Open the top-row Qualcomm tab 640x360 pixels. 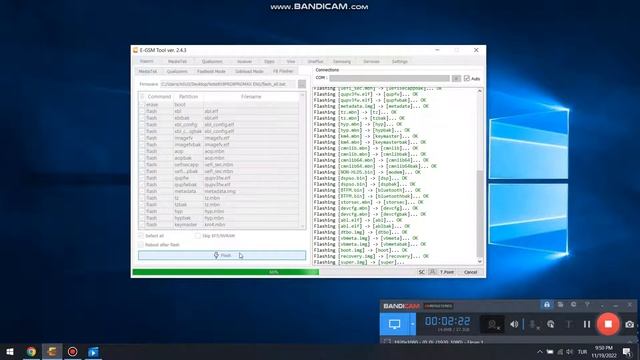tap(212, 62)
